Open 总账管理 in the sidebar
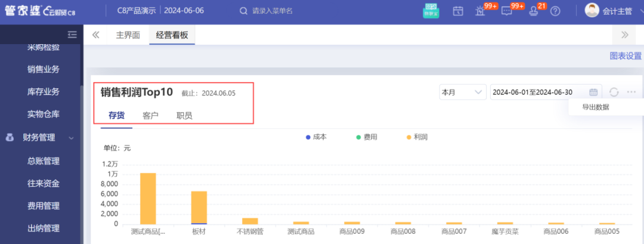The height and width of the screenshot is (244, 644). (x=43, y=160)
